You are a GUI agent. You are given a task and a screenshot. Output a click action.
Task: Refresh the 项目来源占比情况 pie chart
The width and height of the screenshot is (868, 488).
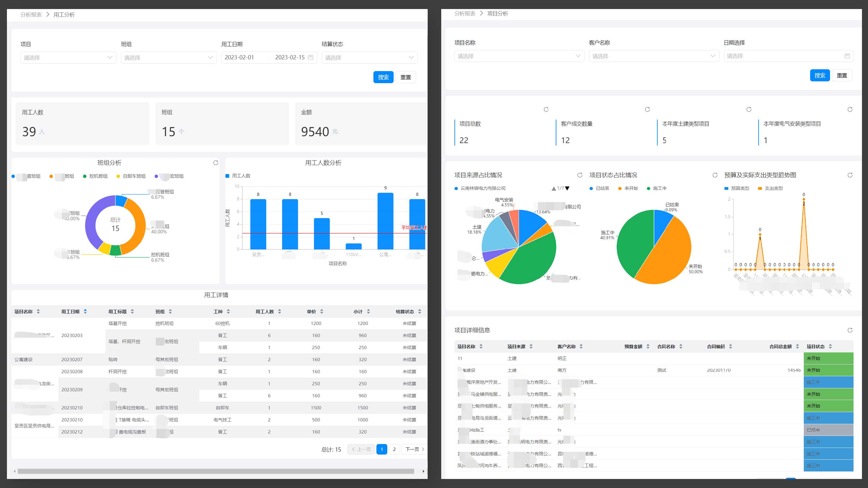(x=580, y=175)
